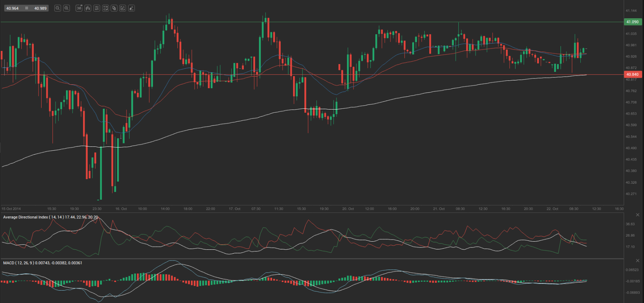Screen dimensions: 644x303
Task: Select the drawing marker tool icon
Action: click(x=132, y=8)
